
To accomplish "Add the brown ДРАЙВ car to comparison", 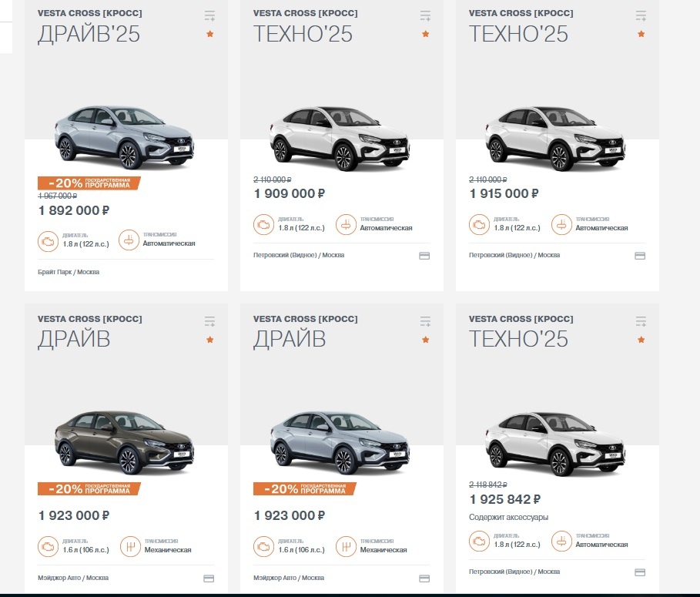I will pos(209,321).
